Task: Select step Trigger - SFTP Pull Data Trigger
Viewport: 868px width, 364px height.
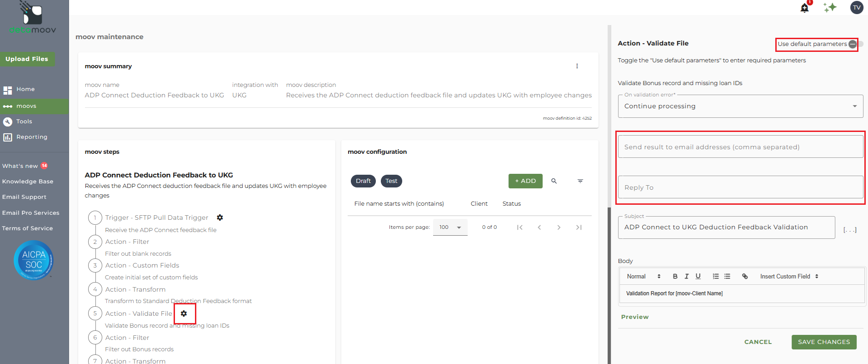Action: tap(156, 217)
